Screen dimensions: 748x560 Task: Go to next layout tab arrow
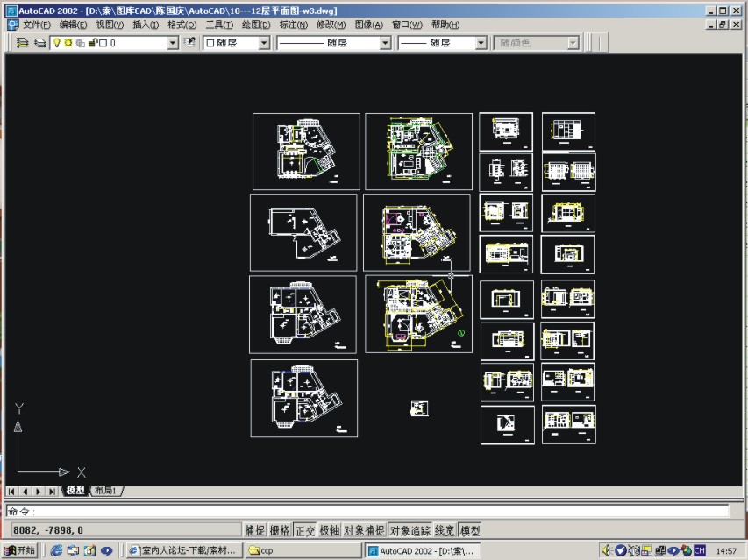[x=39, y=491]
